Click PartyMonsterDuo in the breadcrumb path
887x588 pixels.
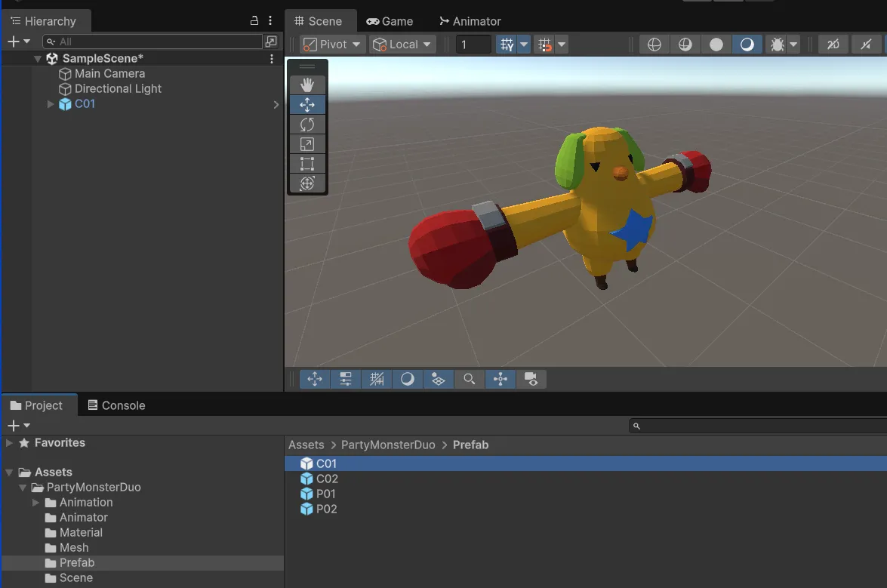[x=388, y=445]
